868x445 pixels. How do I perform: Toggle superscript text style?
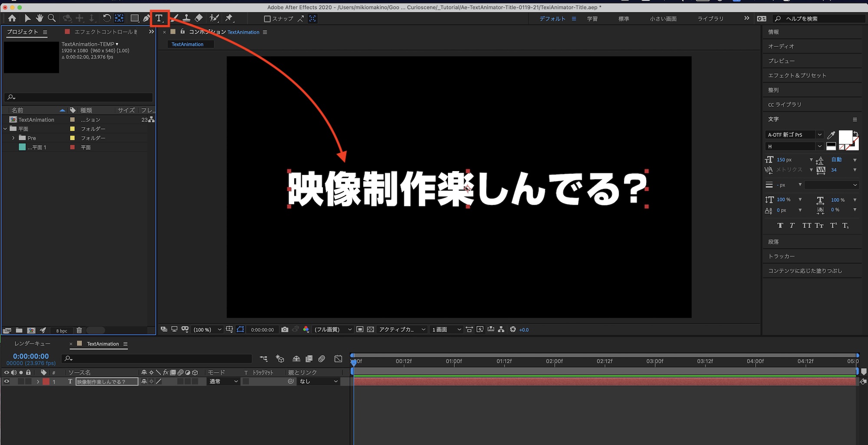833,225
